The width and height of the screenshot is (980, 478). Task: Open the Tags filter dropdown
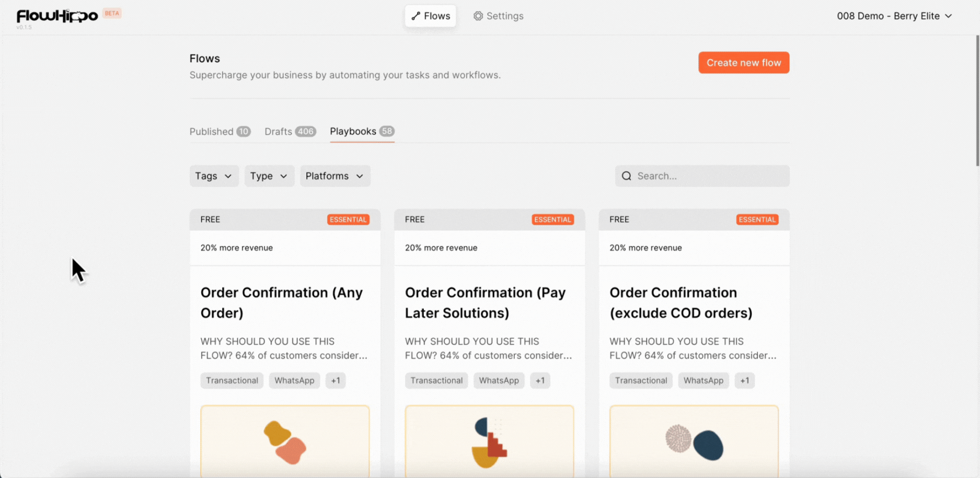[214, 176]
